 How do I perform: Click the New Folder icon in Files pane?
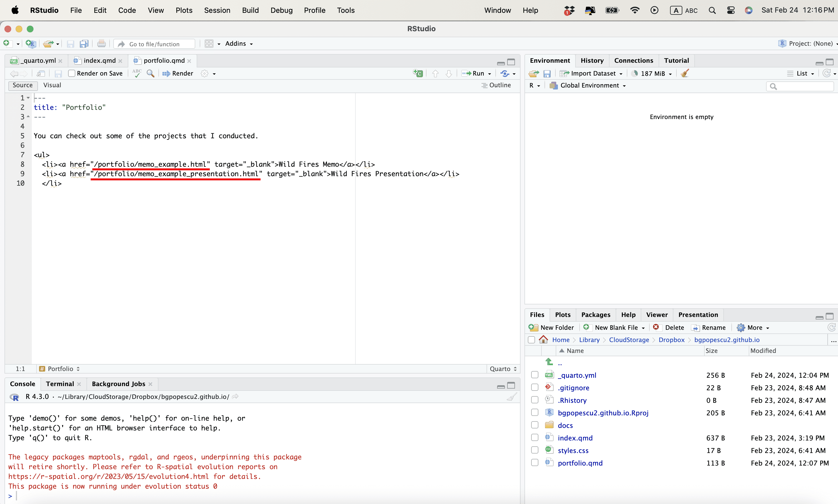[534, 327]
